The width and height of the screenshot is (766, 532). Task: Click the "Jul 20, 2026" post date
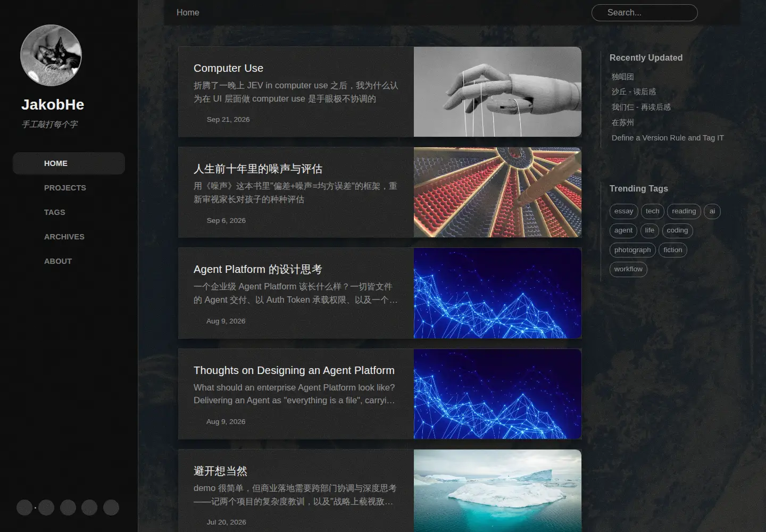tap(226, 522)
